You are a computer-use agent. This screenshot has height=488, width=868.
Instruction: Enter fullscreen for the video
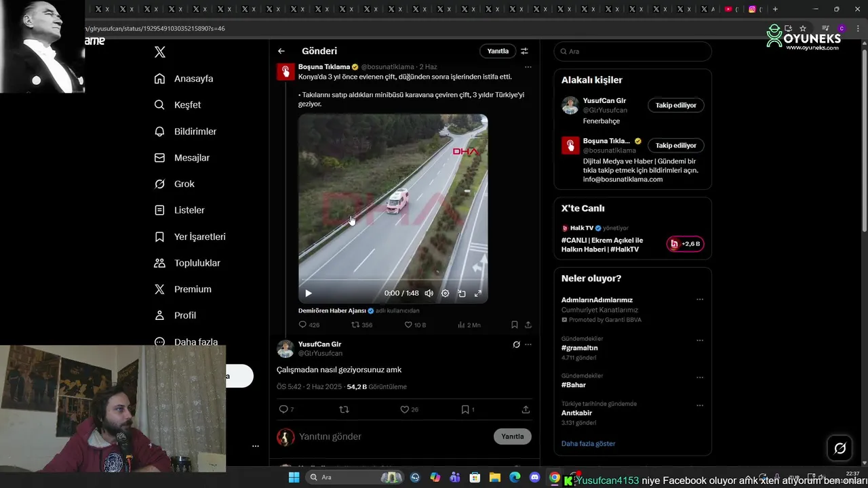(x=478, y=293)
